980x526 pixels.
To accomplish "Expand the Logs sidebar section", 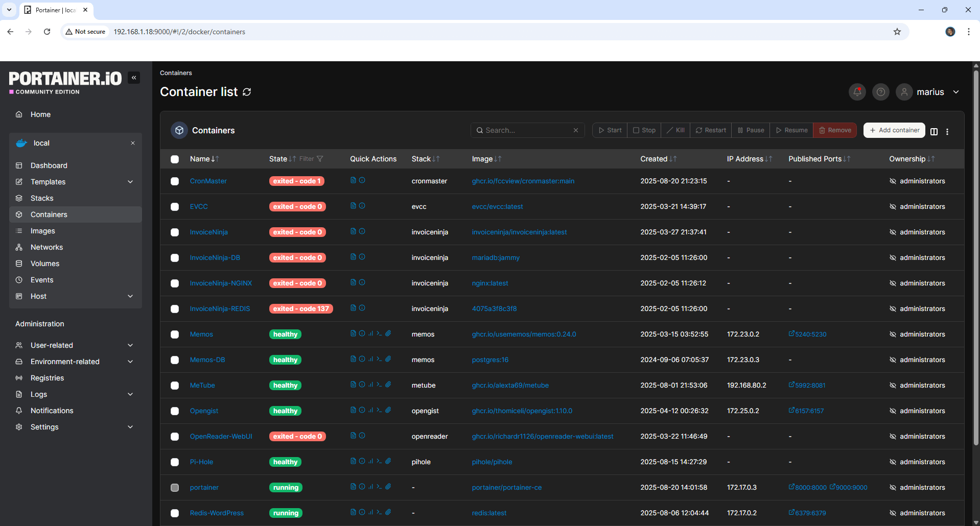I will pos(76,394).
